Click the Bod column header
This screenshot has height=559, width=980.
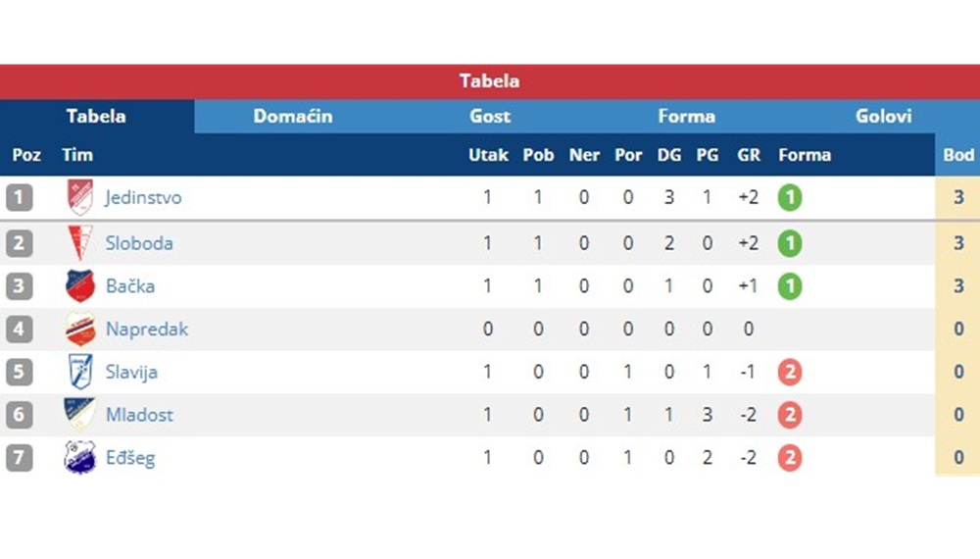[958, 154]
